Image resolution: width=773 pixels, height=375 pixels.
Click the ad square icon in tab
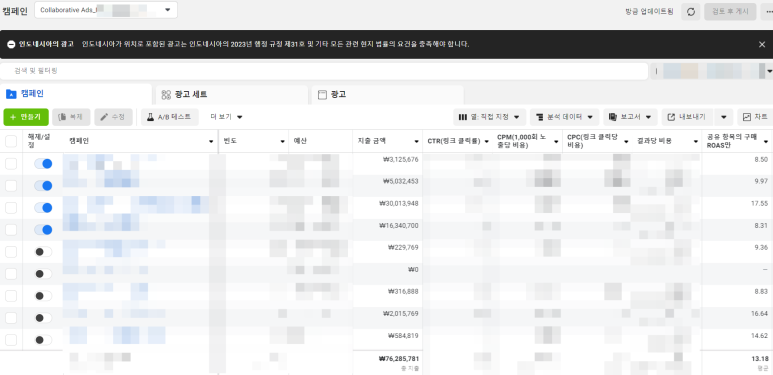[x=322, y=95]
